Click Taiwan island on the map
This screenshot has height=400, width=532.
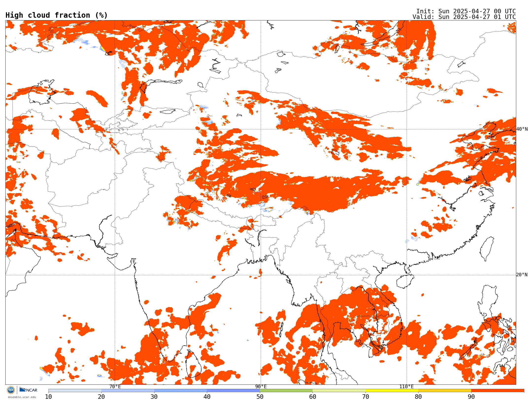[x=487, y=248]
